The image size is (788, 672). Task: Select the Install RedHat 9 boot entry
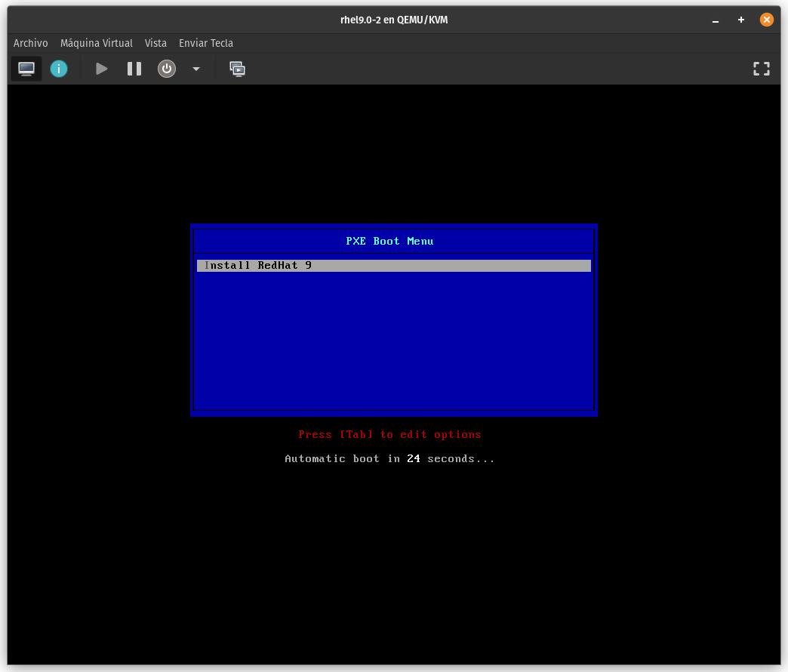(393, 265)
